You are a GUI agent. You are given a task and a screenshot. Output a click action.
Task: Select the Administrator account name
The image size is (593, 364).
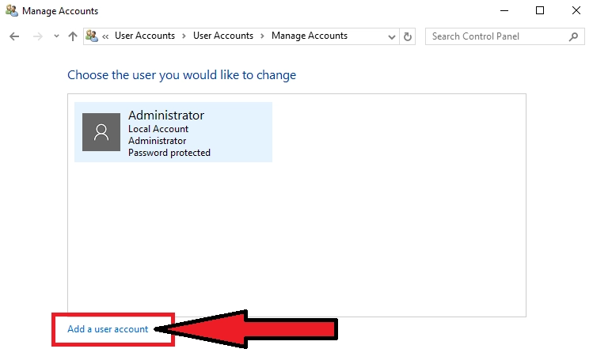[165, 116]
